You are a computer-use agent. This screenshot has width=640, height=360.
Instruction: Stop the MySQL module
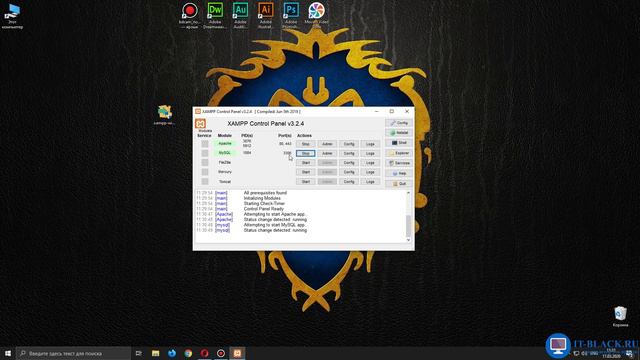click(306, 153)
